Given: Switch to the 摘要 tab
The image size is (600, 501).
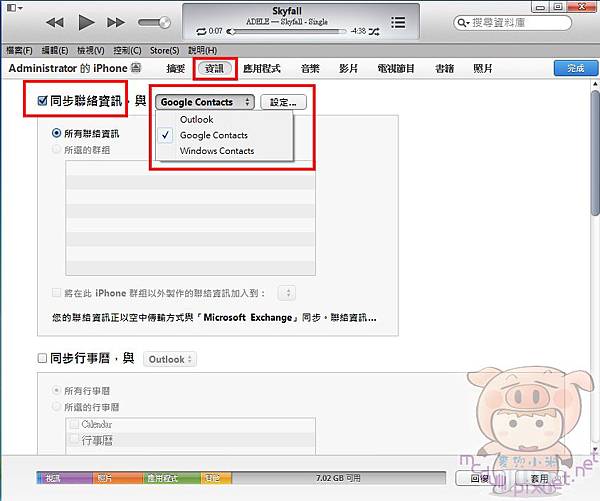Looking at the screenshot, I should pos(176,69).
